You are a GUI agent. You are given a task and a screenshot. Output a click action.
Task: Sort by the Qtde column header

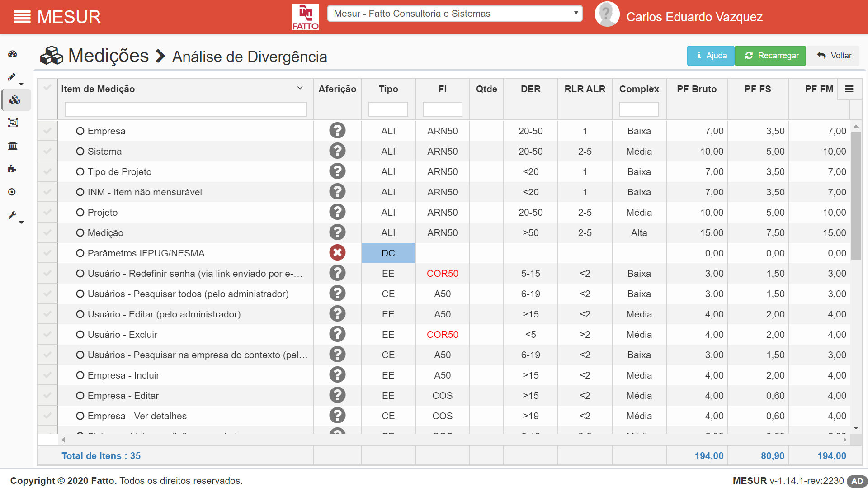(x=486, y=89)
